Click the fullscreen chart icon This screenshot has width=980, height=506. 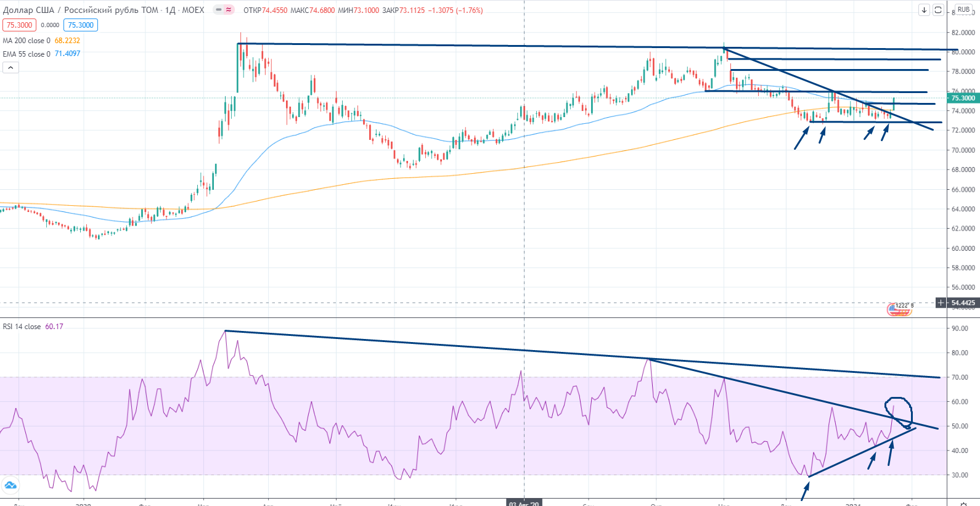[938, 10]
